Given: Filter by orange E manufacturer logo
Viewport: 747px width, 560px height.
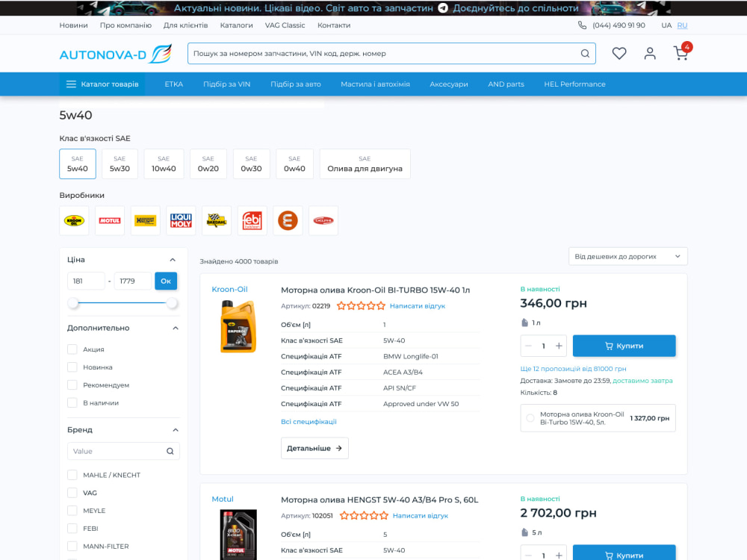Looking at the screenshot, I should (x=288, y=220).
